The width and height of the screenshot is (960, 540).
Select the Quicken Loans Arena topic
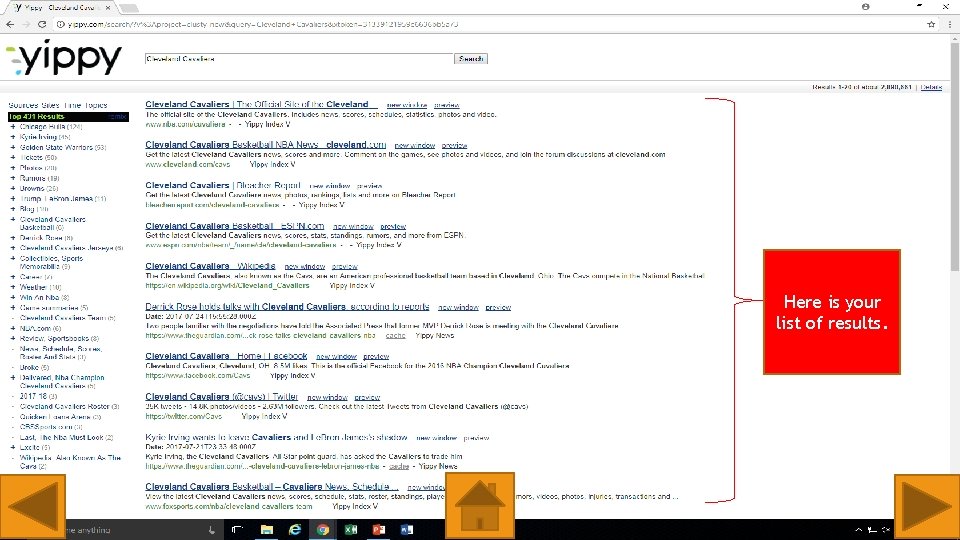pos(60,417)
